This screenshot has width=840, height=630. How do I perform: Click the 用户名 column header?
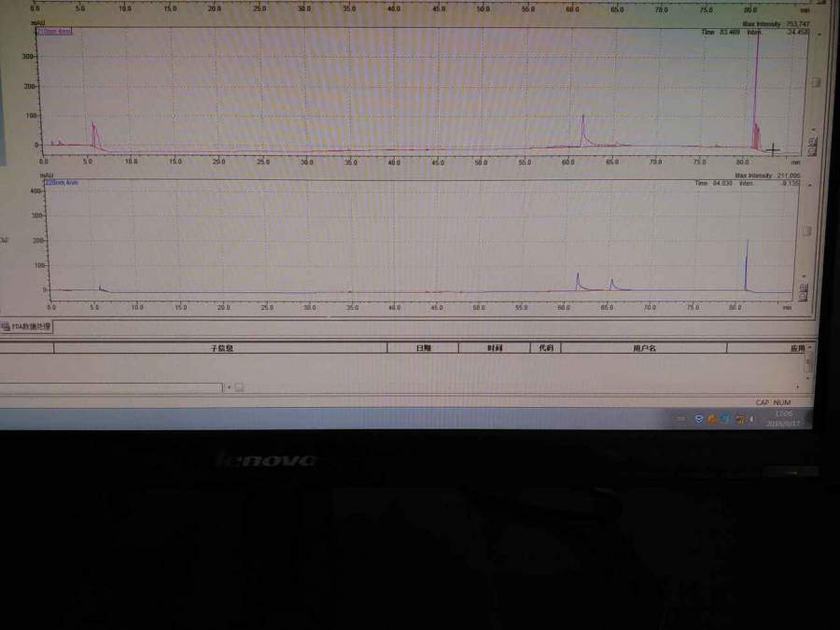(644, 348)
